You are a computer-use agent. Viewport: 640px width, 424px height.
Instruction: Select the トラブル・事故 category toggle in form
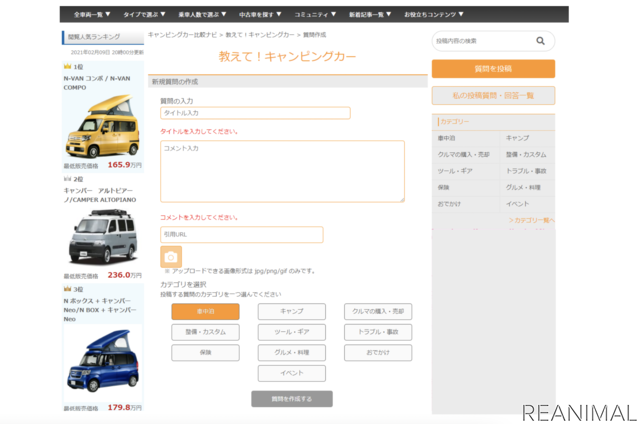pos(378,332)
